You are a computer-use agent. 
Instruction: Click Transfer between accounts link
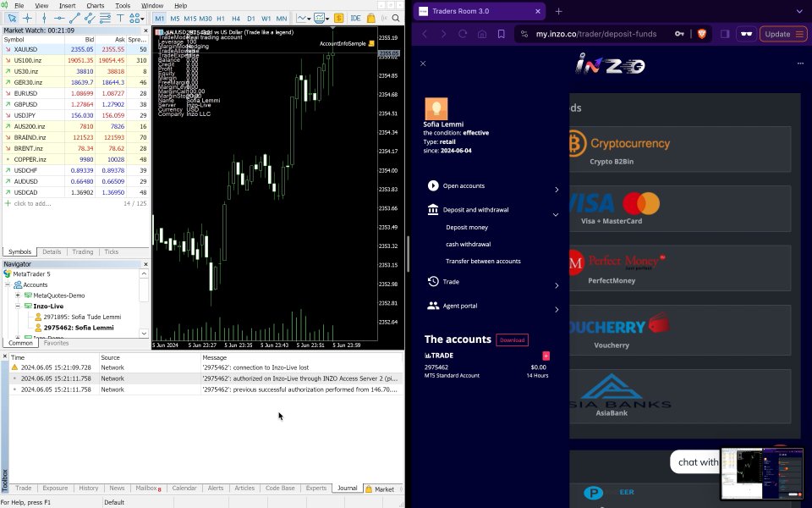pos(483,262)
